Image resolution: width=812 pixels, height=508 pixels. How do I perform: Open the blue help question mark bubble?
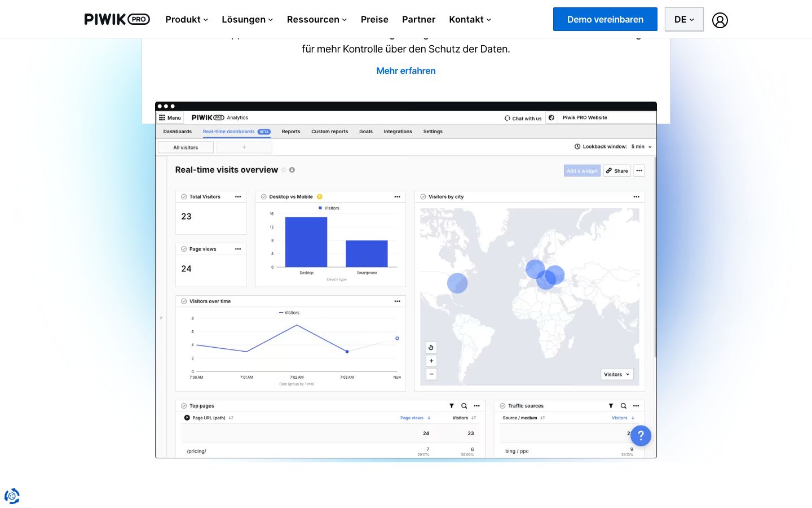(641, 436)
